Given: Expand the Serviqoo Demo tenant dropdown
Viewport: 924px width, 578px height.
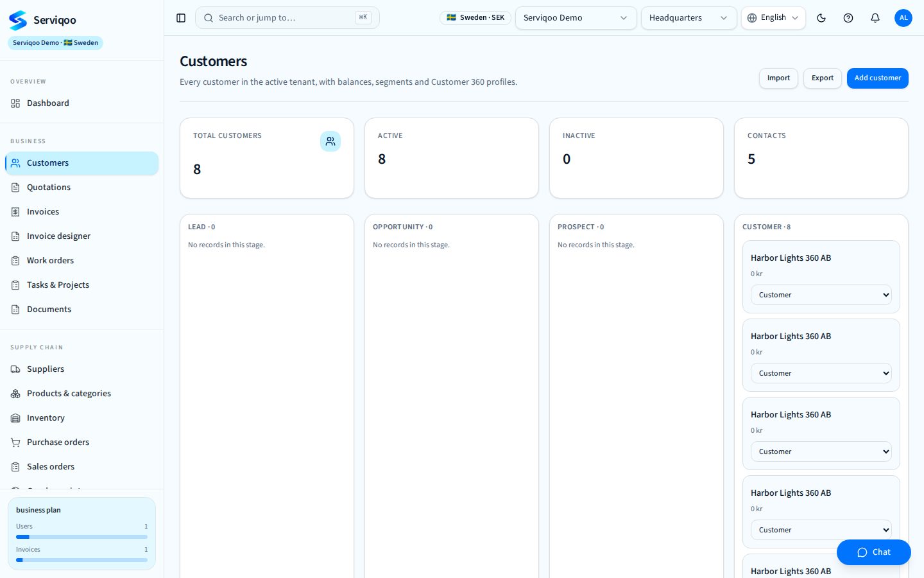Looking at the screenshot, I should [x=576, y=18].
